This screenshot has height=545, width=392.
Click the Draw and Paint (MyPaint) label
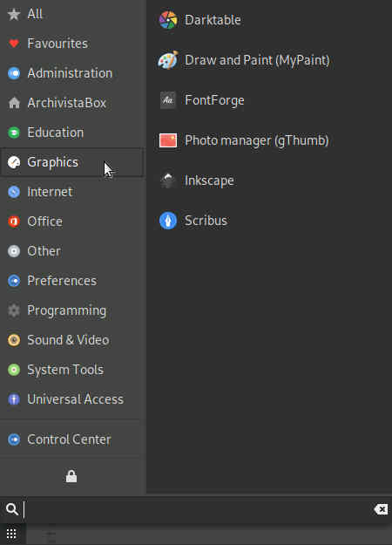tap(257, 60)
